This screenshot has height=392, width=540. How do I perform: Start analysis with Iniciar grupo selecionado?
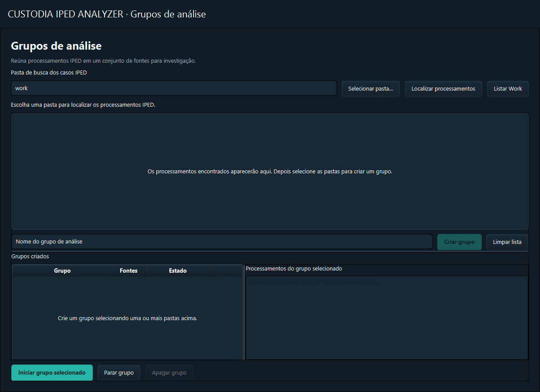52,373
